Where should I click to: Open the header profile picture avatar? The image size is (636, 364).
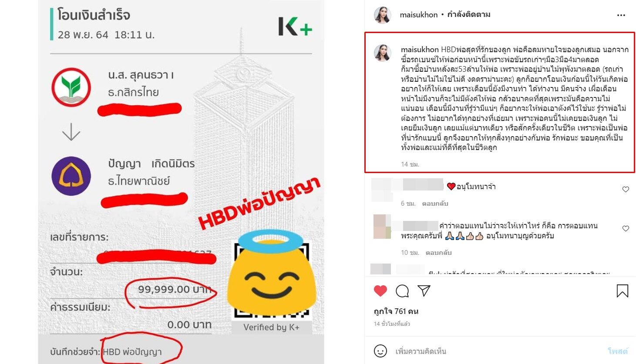click(382, 15)
